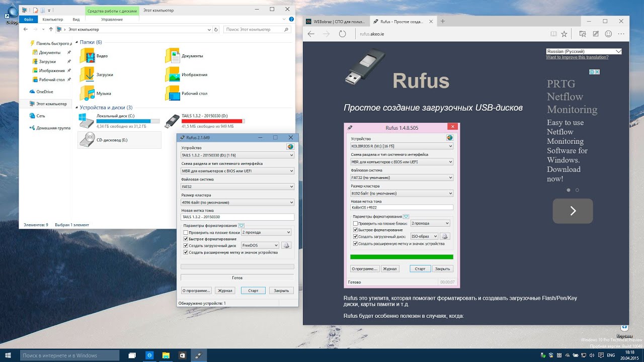Open the Russian (Русский) language dropdown on webpage
Screen dimensions: 644x362
coord(584,51)
